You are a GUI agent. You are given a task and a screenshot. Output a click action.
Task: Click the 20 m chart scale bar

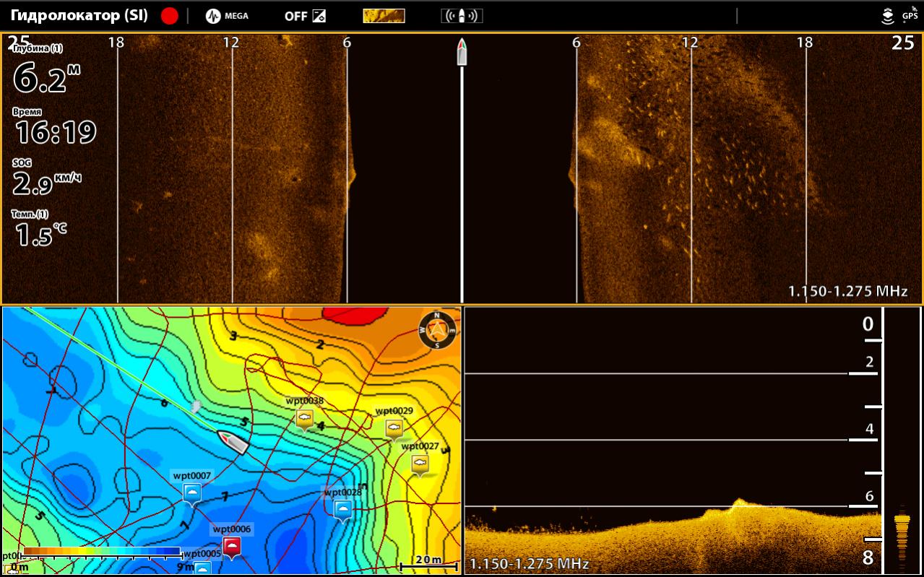(x=428, y=562)
